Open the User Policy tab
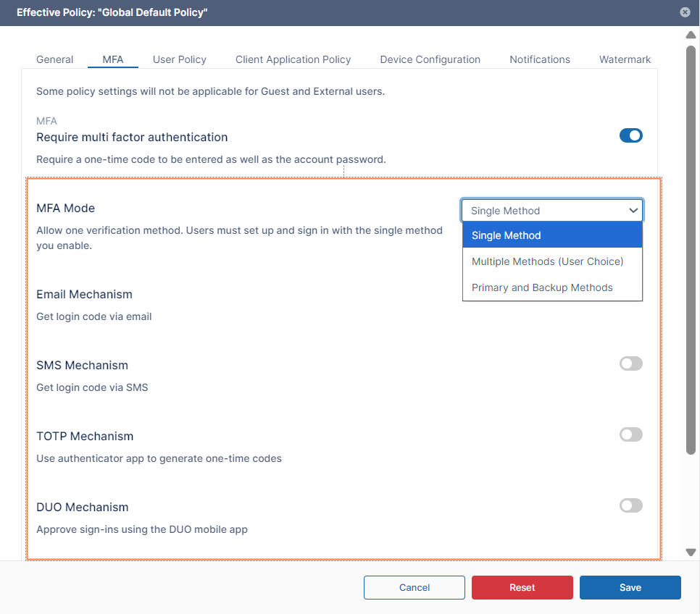The image size is (700, 614). (x=180, y=59)
